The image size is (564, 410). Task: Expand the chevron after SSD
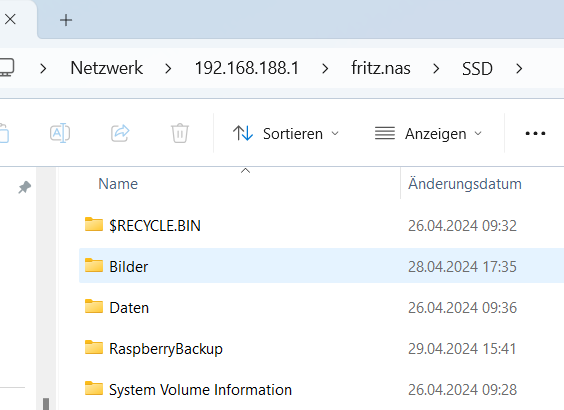pyautogui.click(x=519, y=68)
